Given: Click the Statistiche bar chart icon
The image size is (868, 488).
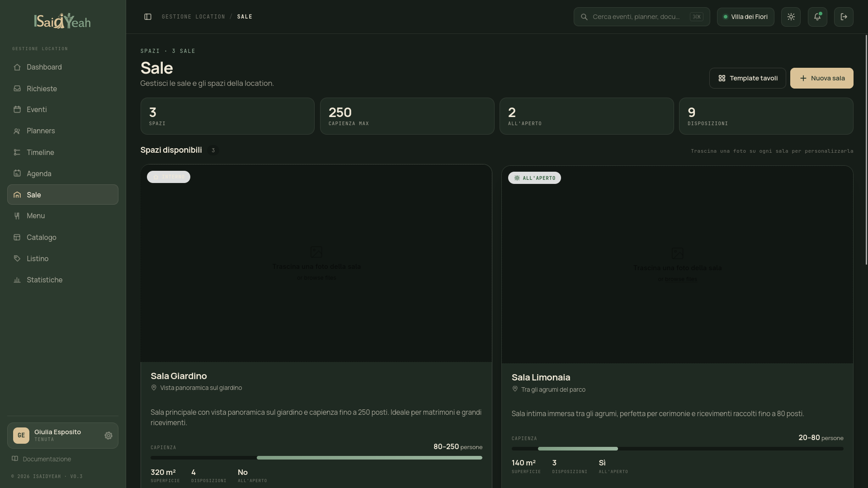Looking at the screenshot, I should tap(17, 280).
